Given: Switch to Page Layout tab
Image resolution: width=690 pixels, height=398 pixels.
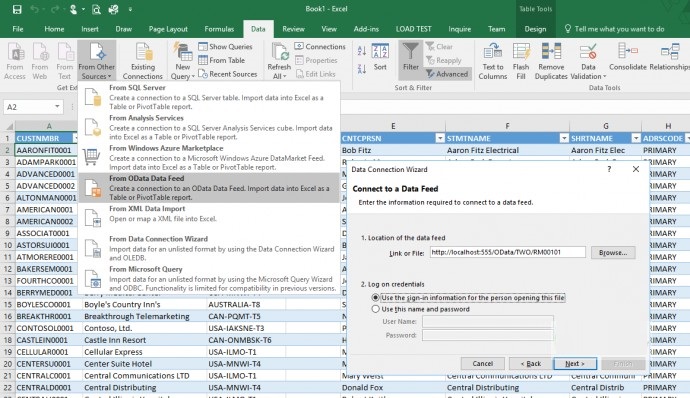Looking at the screenshot, I should coord(168,29).
